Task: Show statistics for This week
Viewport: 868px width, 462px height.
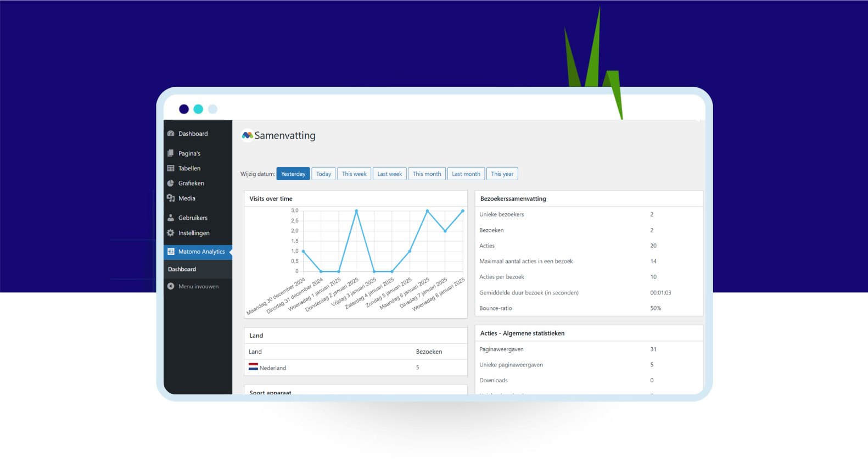Action: [x=354, y=174]
